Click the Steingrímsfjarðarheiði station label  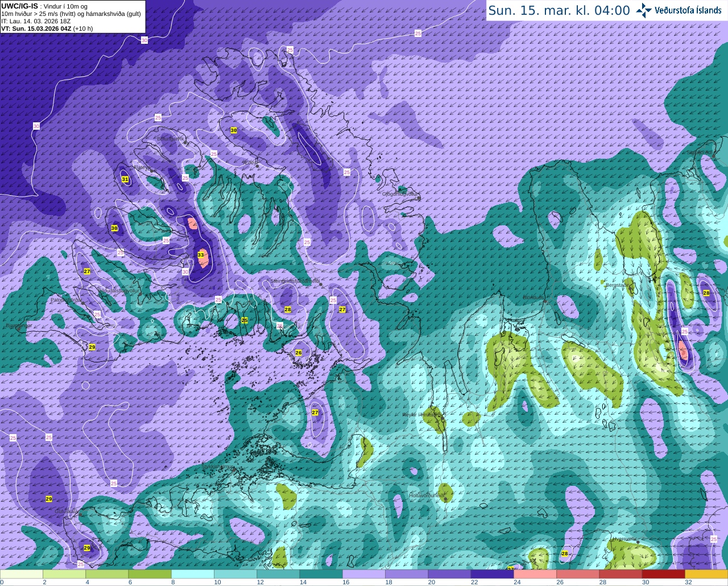294,281
